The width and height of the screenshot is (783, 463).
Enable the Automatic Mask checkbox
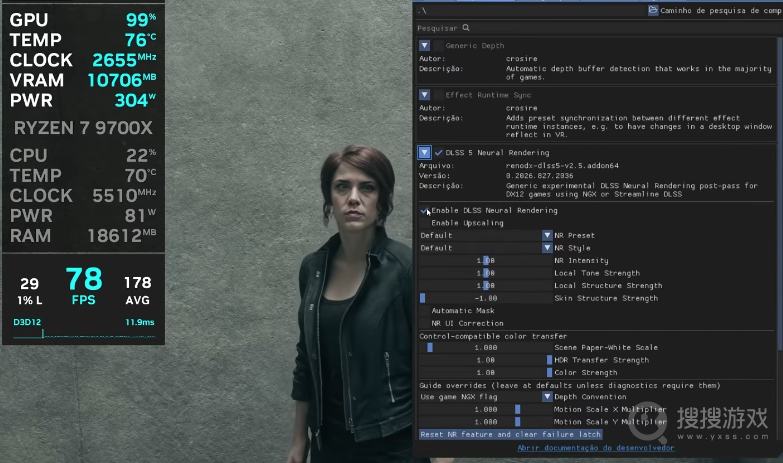[x=424, y=311]
